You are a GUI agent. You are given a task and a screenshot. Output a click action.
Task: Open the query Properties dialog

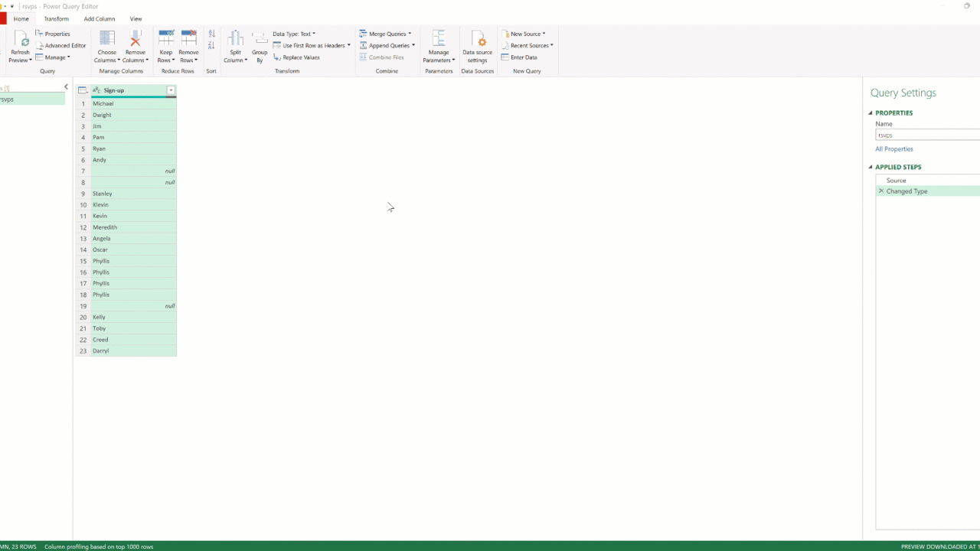53,34
